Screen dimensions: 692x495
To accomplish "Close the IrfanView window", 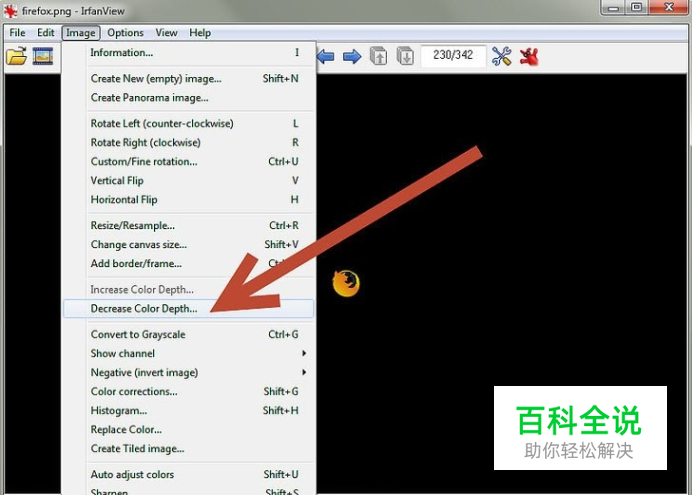I will 669,7.
